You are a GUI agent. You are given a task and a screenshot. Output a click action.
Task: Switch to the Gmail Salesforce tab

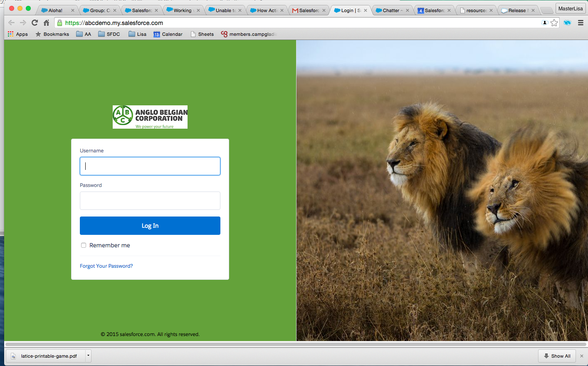pyautogui.click(x=308, y=10)
